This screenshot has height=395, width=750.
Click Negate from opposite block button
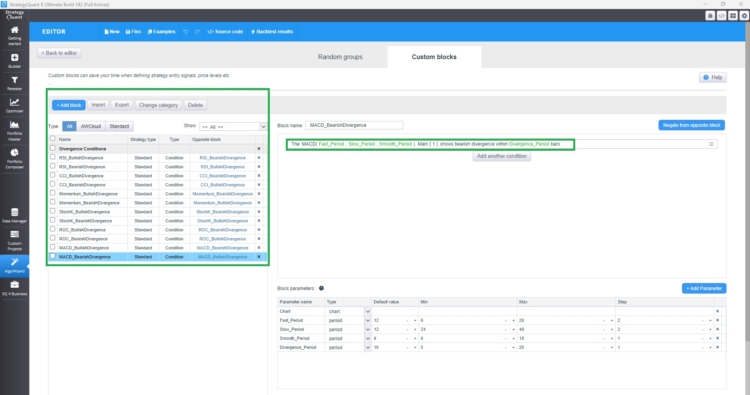tap(692, 125)
